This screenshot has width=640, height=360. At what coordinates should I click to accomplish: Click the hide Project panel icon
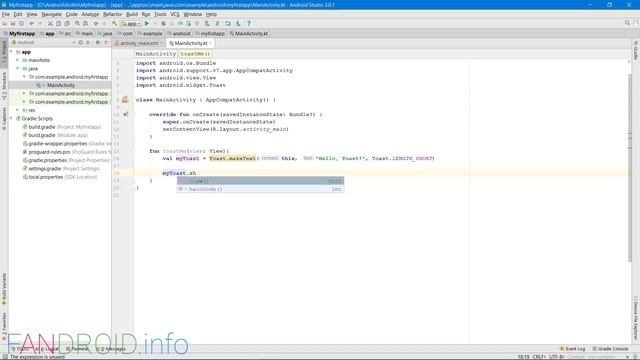(x=106, y=42)
